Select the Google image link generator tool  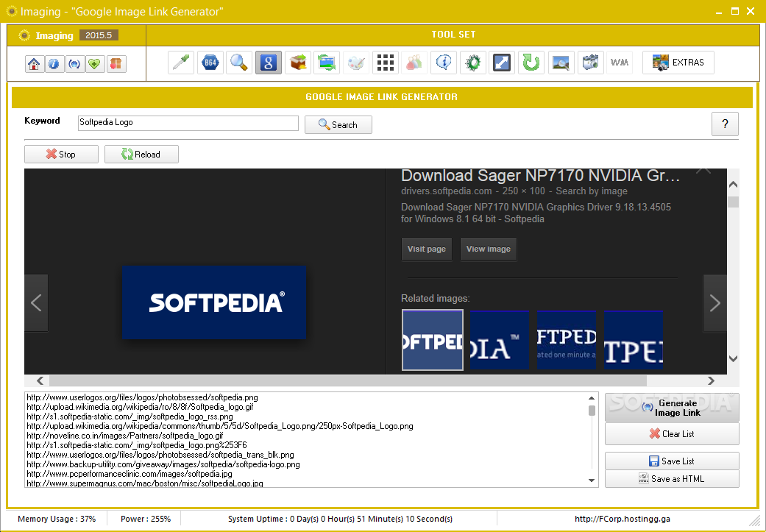(268, 63)
